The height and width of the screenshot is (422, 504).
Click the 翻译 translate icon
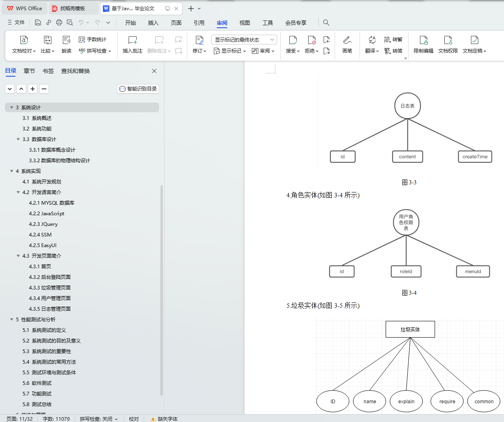pos(372,40)
